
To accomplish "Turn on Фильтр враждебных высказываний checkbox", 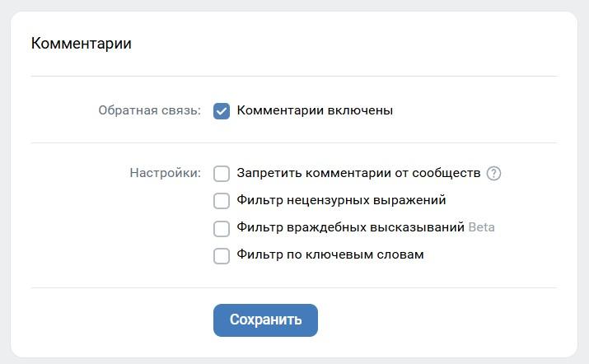I will pyautogui.click(x=222, y=229).
